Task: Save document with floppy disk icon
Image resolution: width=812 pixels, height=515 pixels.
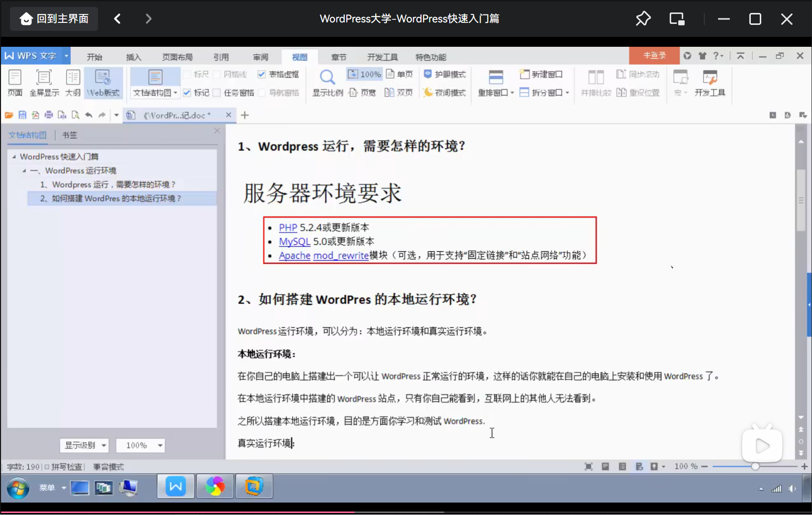Action: point(22,115)
